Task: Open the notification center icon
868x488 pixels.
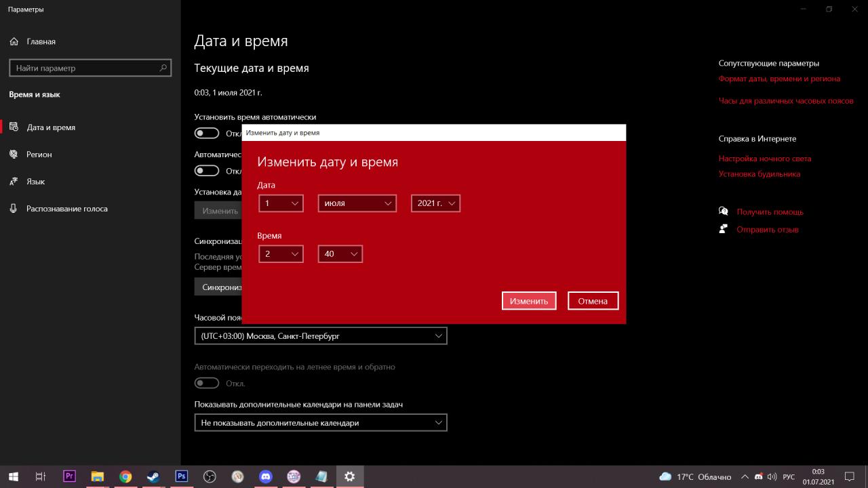Action: (850, 476)
